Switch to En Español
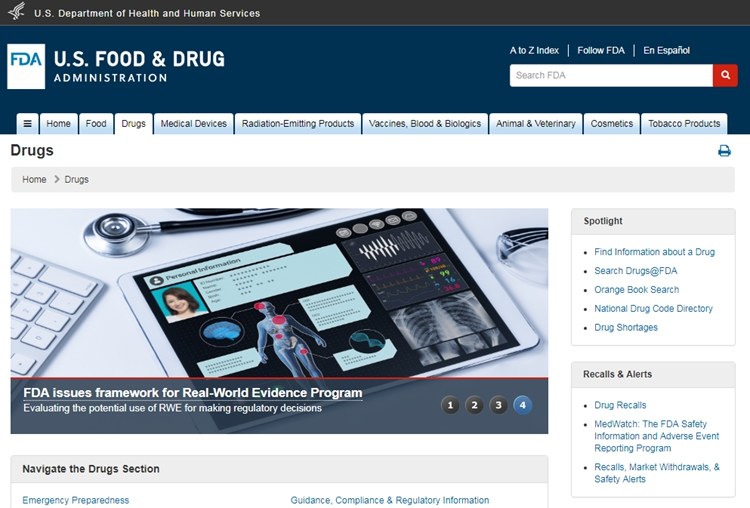 pyautogui.click(x=666, y=50)
